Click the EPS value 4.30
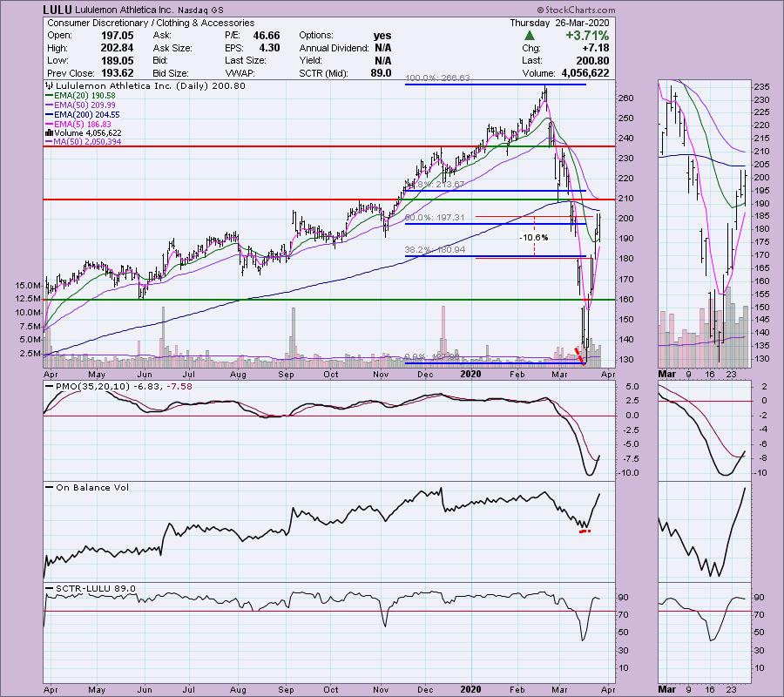The width and height of the screenshot is (784, 697). point(269,48)
